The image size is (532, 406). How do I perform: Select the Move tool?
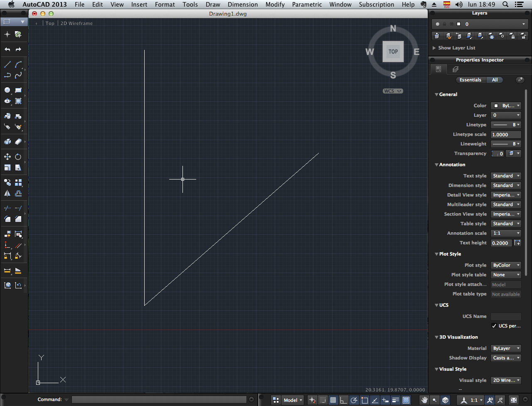pyautogui.click(x=7, y=157)
